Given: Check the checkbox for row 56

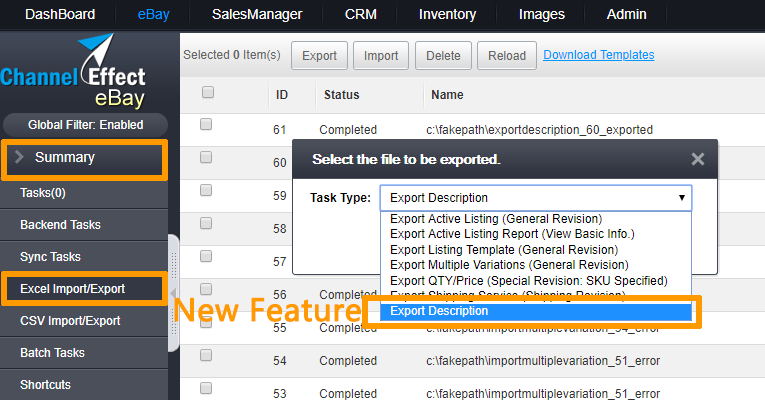Looking at the screenshot, I should tap(206, 289).
